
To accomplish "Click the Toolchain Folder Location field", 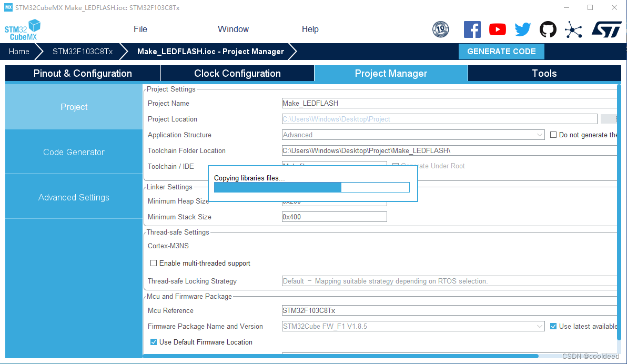I will click(449, 151).
